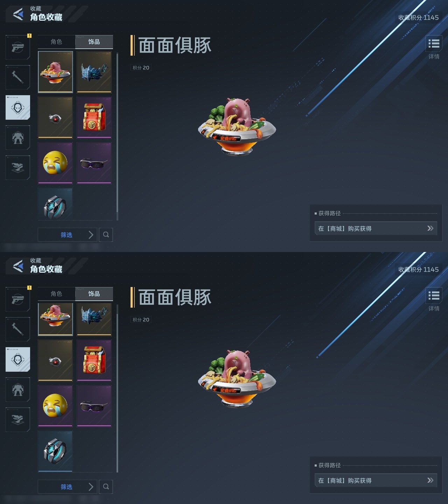Click the accessory list scrollbar in upper panel
The height and width of the screenshot is (504, 448).
[117, 132]
